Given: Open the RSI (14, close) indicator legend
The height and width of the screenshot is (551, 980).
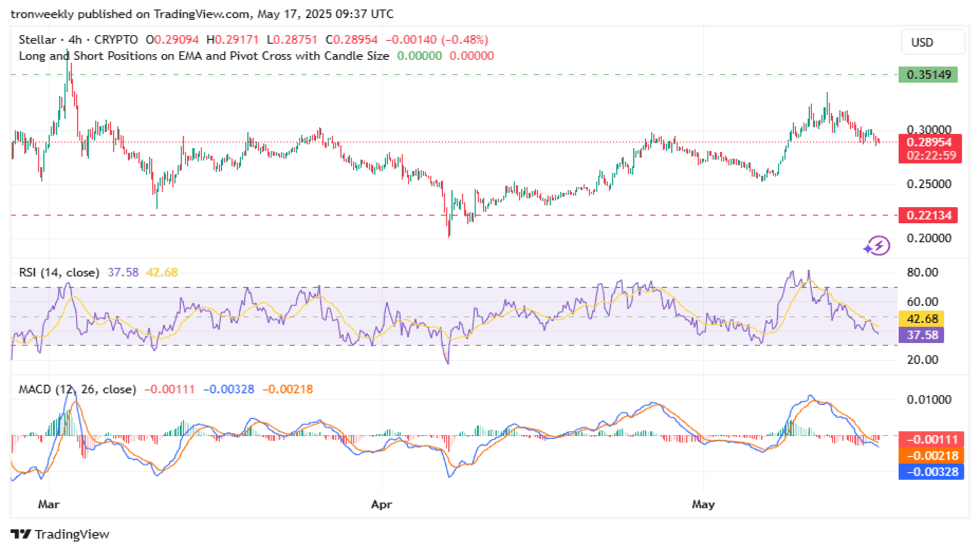Looking at the screenshot, I should pyautogui.click(x=59, y=272).
